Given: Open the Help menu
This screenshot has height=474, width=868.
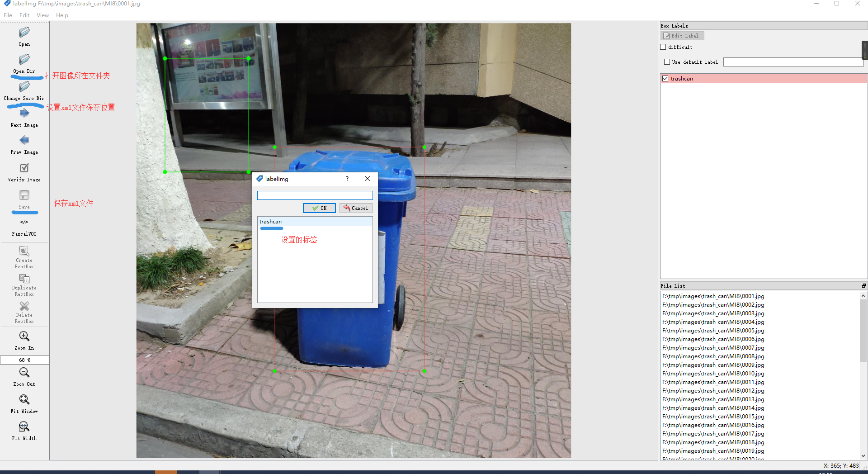Looking at the screenshot, I should pos(62,15).
